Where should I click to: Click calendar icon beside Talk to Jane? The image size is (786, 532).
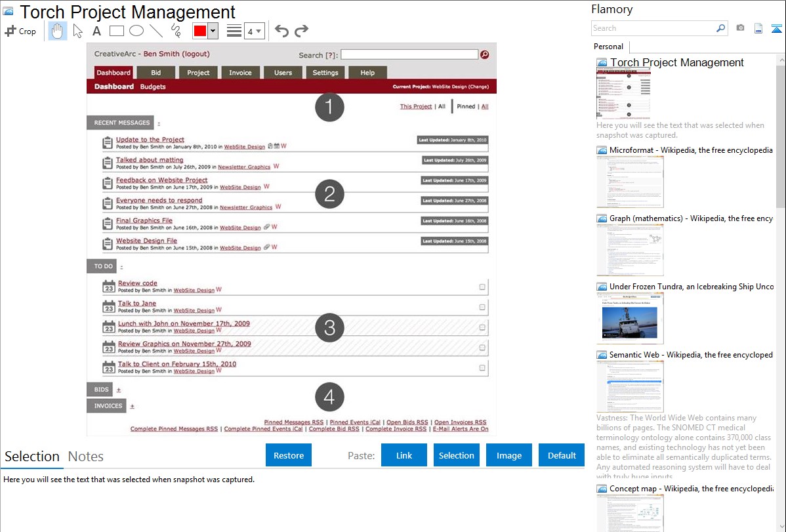pos(109,306)
